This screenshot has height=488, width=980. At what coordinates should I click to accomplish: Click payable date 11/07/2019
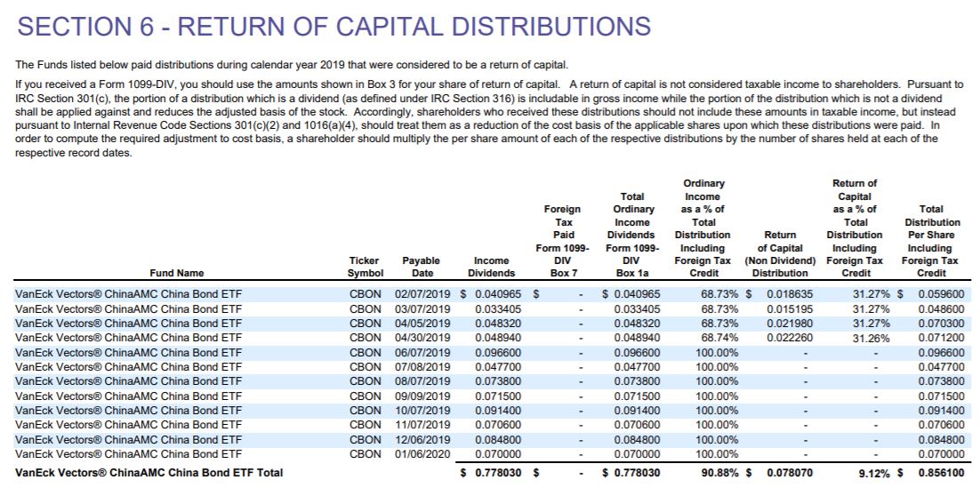click(422, 424)
